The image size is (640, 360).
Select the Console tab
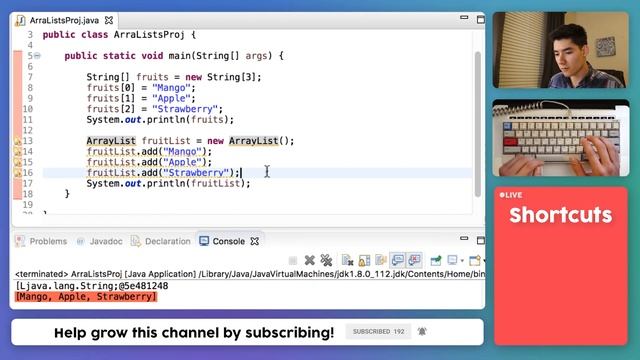[x=229, y=241]
